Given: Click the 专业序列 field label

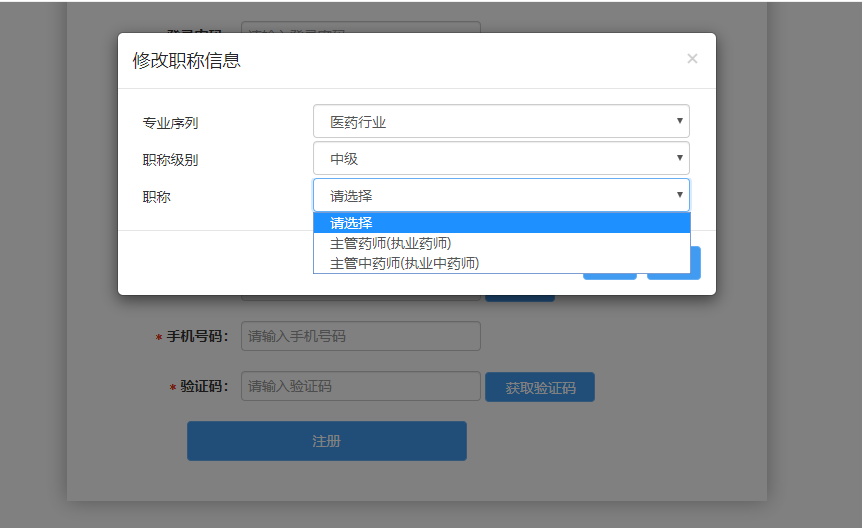Looking at the screenshot, I should tap(170, 123).
